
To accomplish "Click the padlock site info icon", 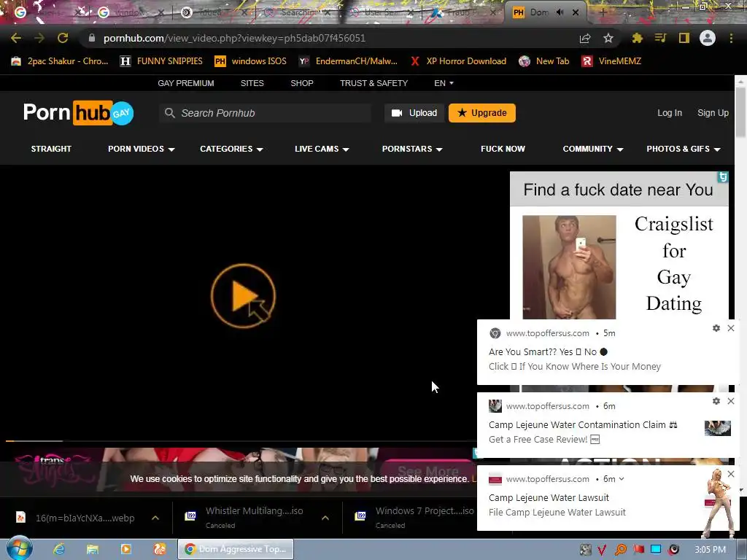I will (92, 38).
